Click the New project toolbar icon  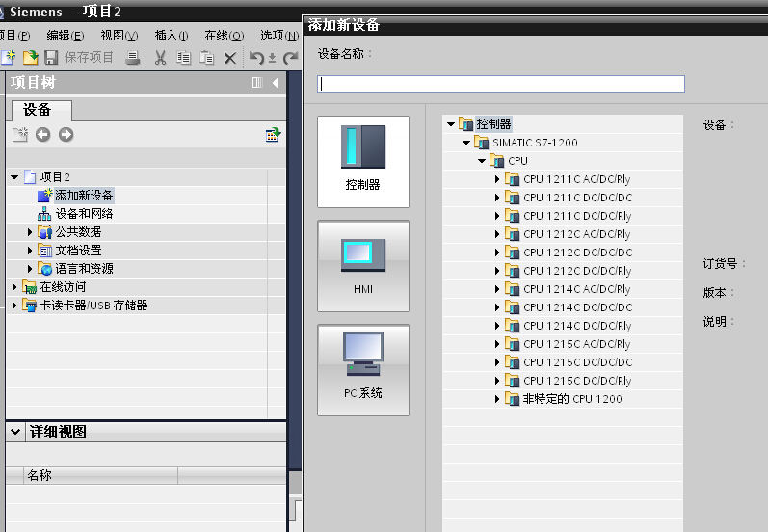[8, 57]
